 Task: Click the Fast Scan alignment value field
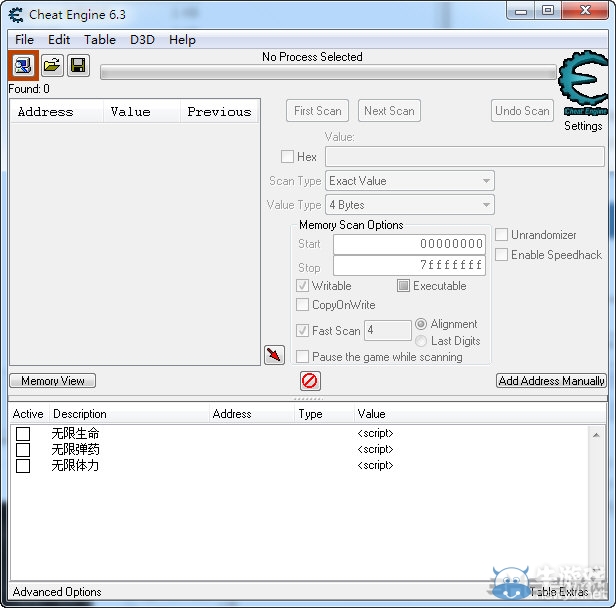click(x=388, y=330)
